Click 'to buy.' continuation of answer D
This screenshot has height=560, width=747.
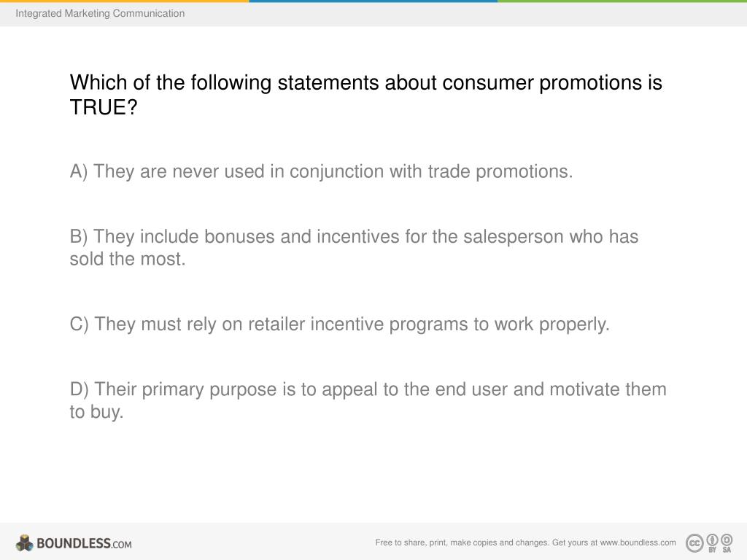pyautogui.click(x=97, y=412)
